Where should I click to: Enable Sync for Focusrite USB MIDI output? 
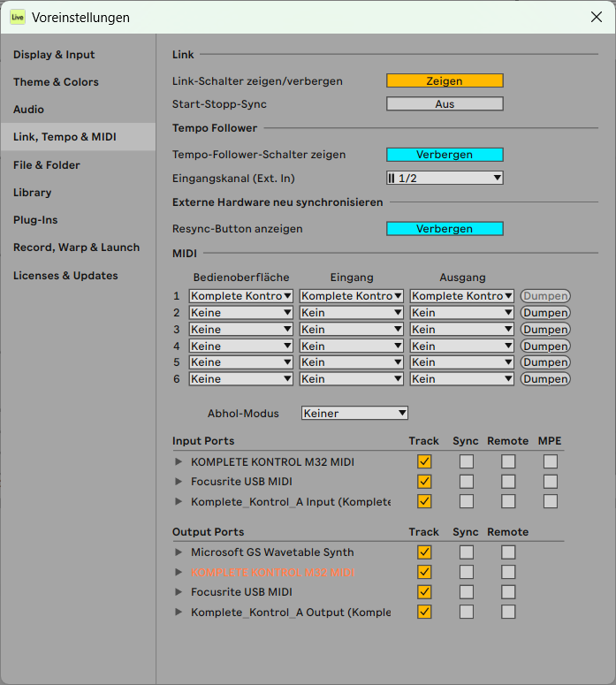[x=467, y=592]
